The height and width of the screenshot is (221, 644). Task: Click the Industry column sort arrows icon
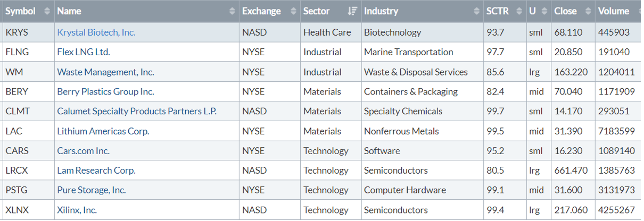[x=476, y=11]
